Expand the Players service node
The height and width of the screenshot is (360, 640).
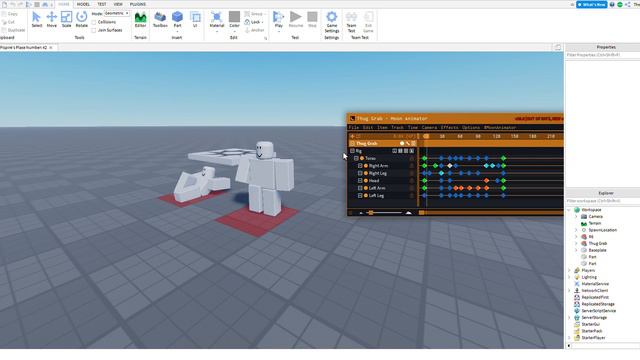(569, 270)
